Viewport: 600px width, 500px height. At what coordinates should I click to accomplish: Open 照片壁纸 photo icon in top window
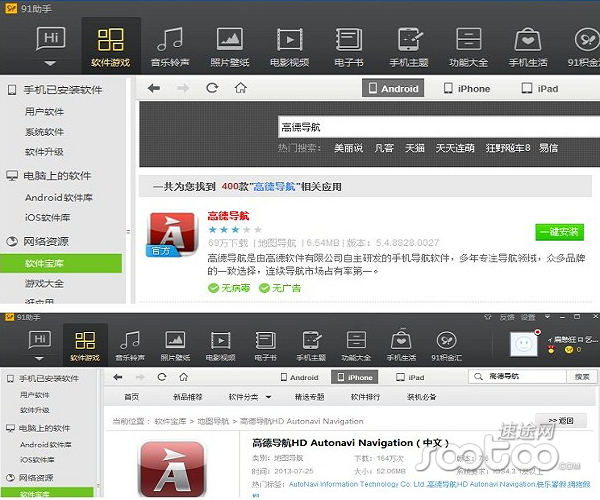tap(230, 47)
